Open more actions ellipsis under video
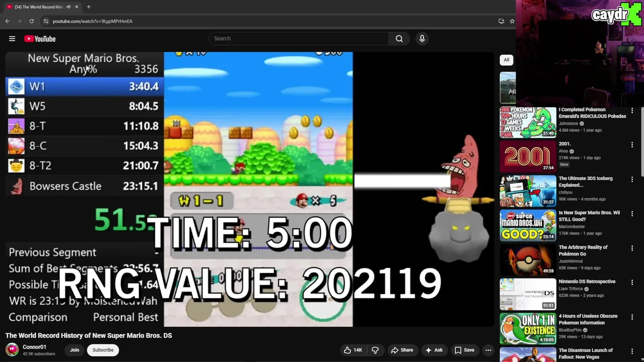 click(x=488, y=350)
